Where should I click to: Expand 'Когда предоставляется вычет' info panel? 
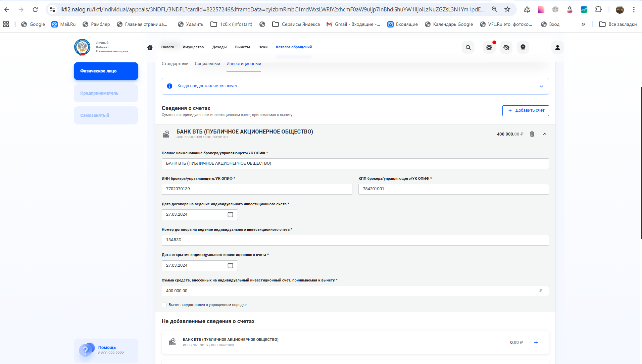point(541,86)
